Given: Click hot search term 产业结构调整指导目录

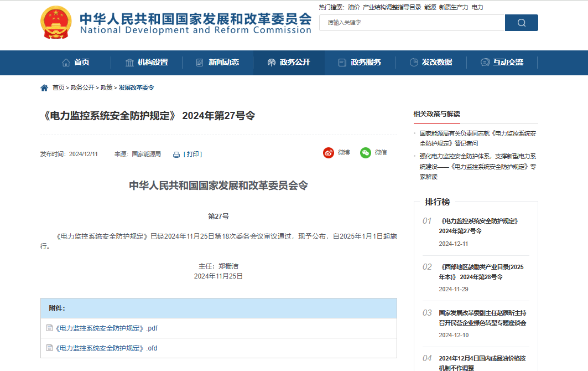Looking at the screenshot, I should pos(392,7).
